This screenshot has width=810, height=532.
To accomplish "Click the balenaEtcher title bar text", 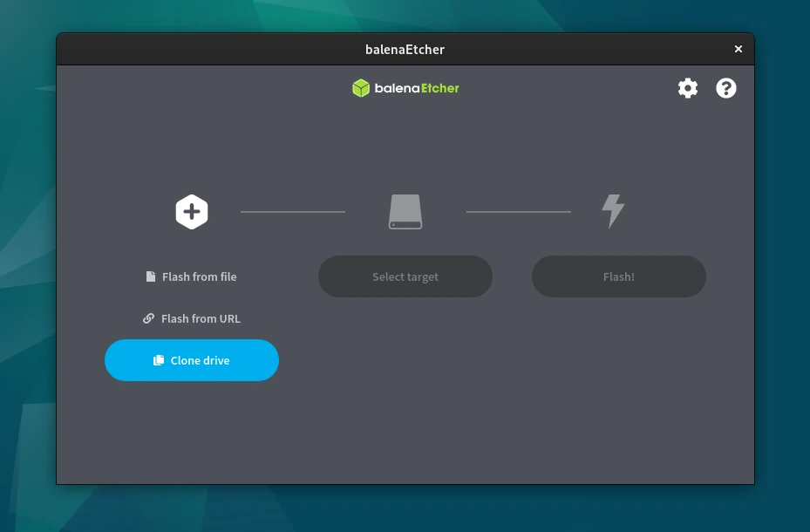I will [405, 50].
